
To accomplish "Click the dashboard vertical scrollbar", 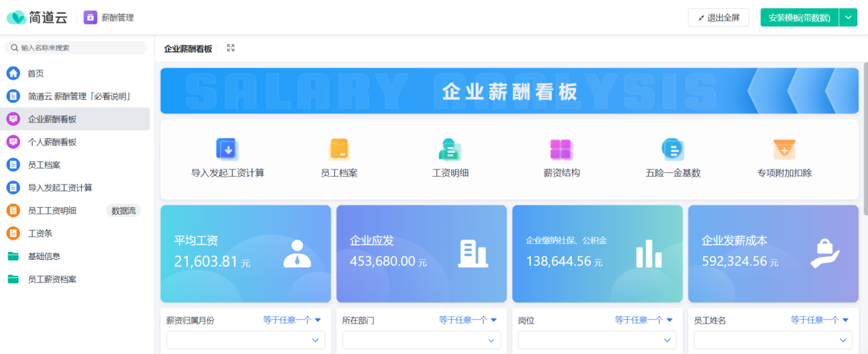I will pos(865,138).
